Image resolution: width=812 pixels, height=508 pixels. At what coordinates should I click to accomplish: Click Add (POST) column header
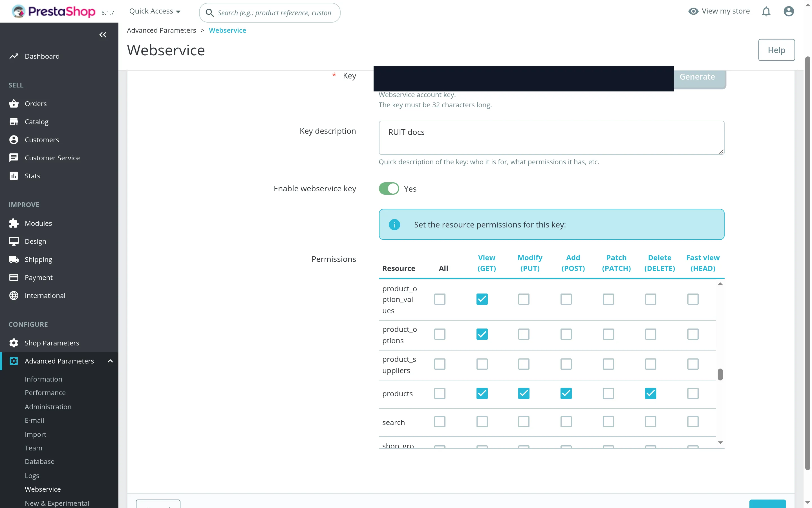[573, 263]
